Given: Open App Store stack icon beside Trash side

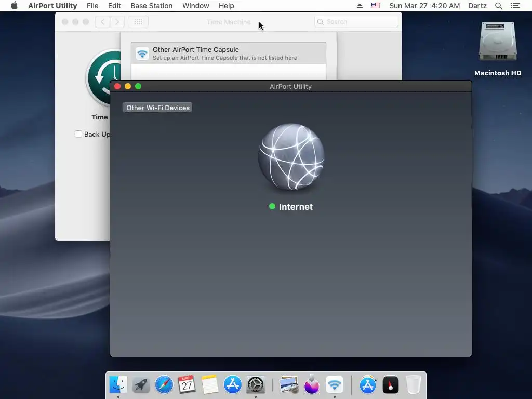Looking at the screenshot, I should 368,384.
